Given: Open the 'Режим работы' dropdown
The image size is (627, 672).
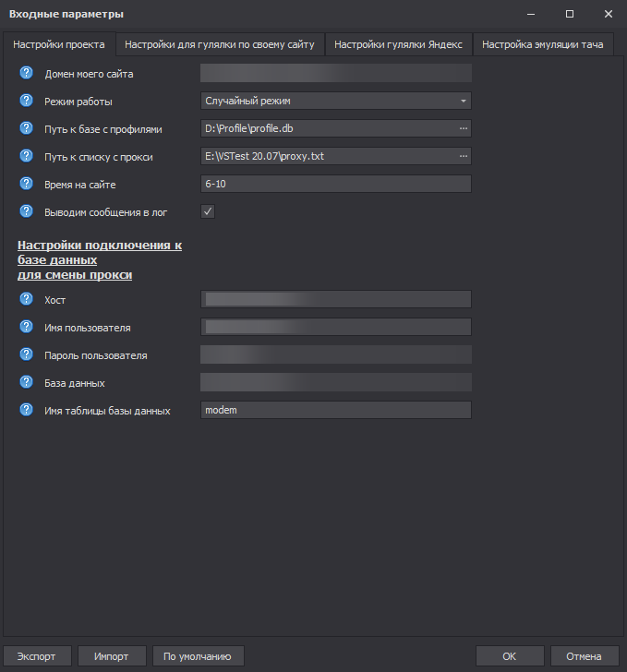Looking at the screenshot, I should point(335,101).
